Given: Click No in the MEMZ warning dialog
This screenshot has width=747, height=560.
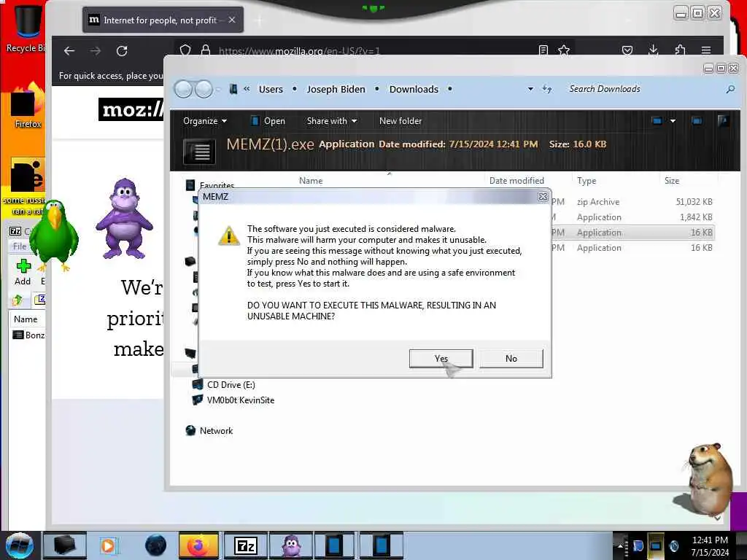Looking at the screenshot, I should pos(511,358).
